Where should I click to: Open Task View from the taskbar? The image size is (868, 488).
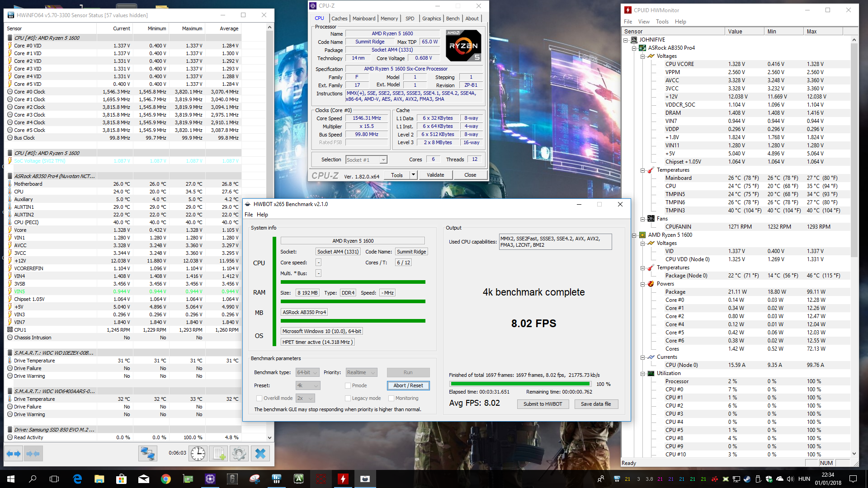(54, 479)
